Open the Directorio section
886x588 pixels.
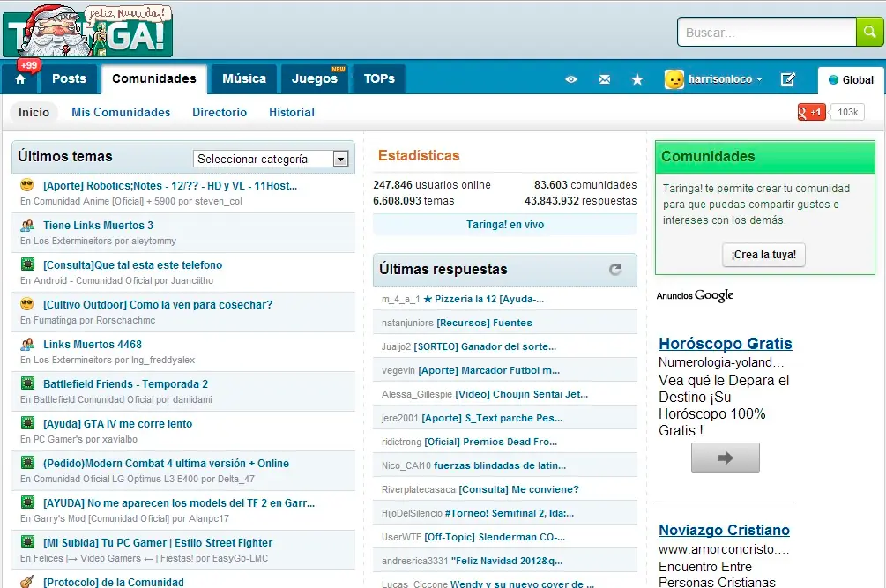tap(220, 113)
